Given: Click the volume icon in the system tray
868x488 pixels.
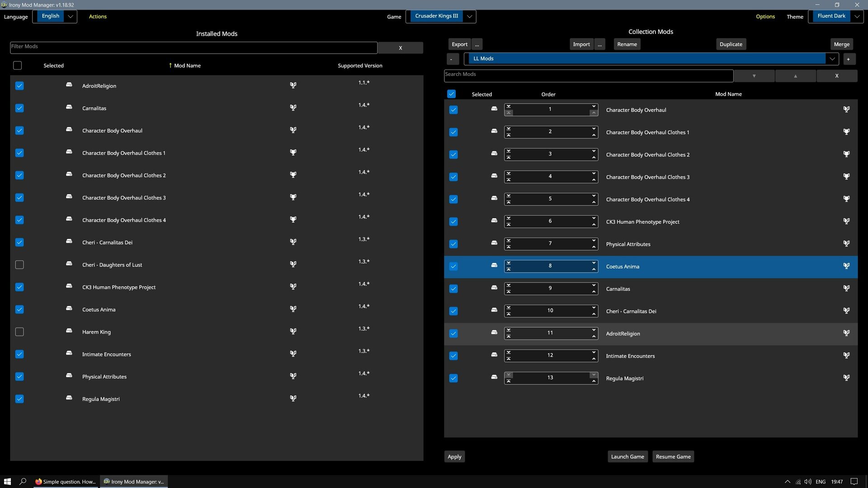Looking at the screenshot, I should 808,482.
